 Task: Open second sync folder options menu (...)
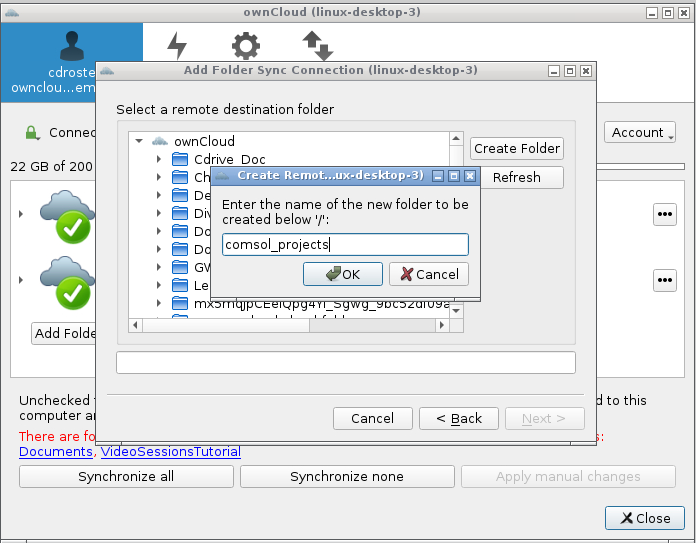664,280
